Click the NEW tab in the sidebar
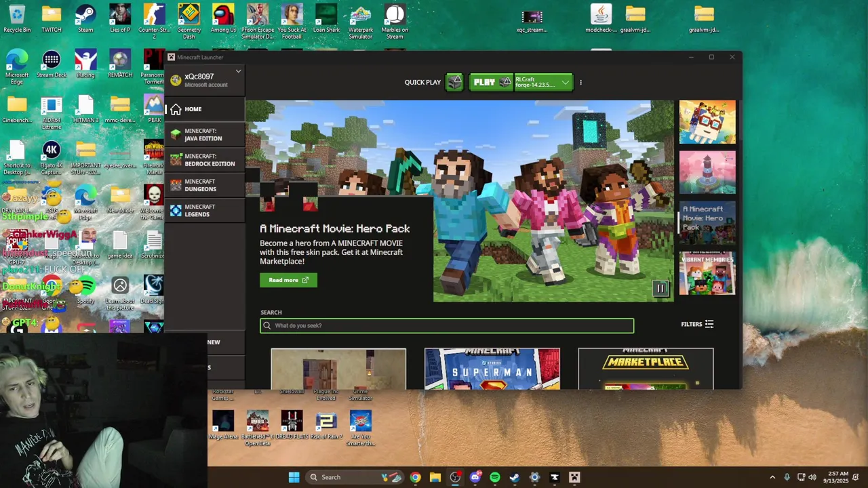The height and width of the screenshot is (488, 868). 214,342
